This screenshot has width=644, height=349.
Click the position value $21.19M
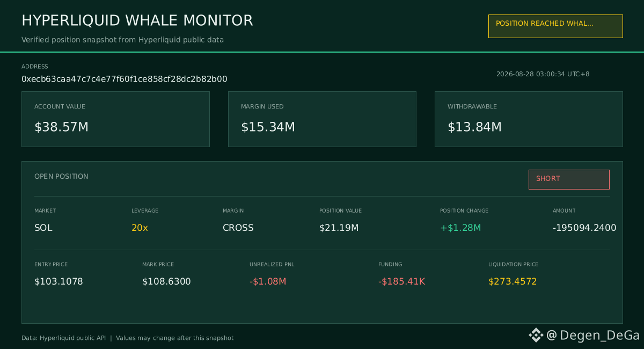339,228
